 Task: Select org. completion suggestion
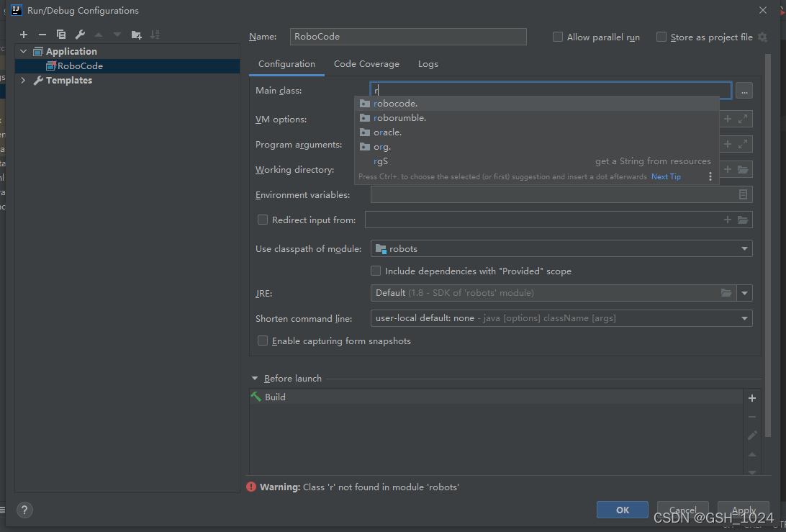[x=537, y=147]
